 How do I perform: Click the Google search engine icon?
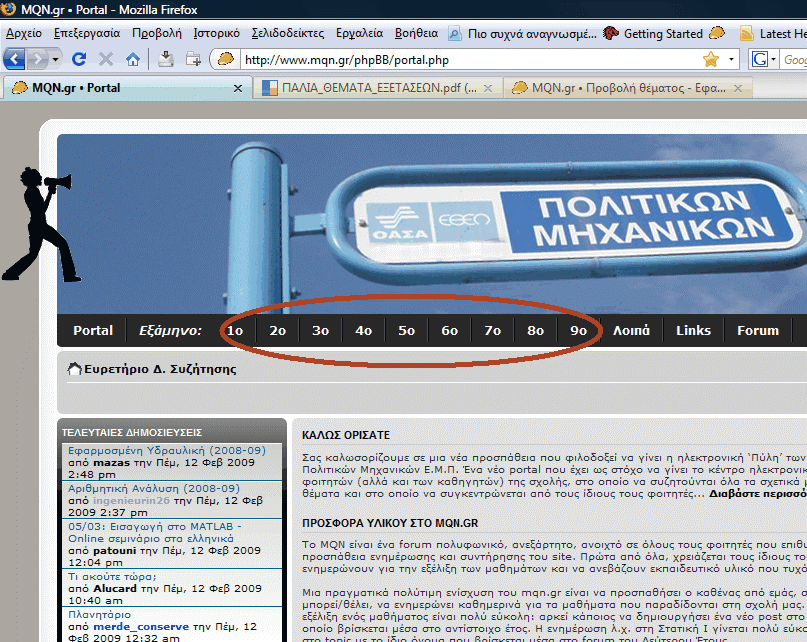pos(762,59)
